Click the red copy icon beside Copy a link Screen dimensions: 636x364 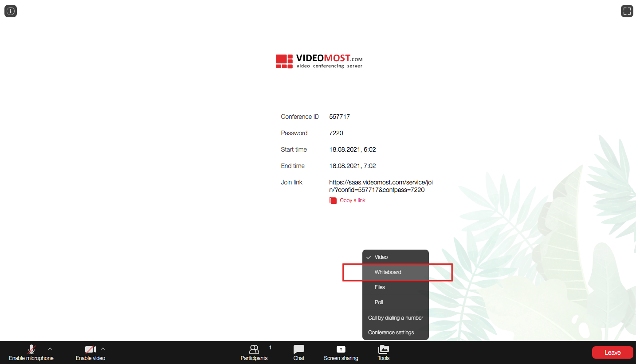click(333, 200)
